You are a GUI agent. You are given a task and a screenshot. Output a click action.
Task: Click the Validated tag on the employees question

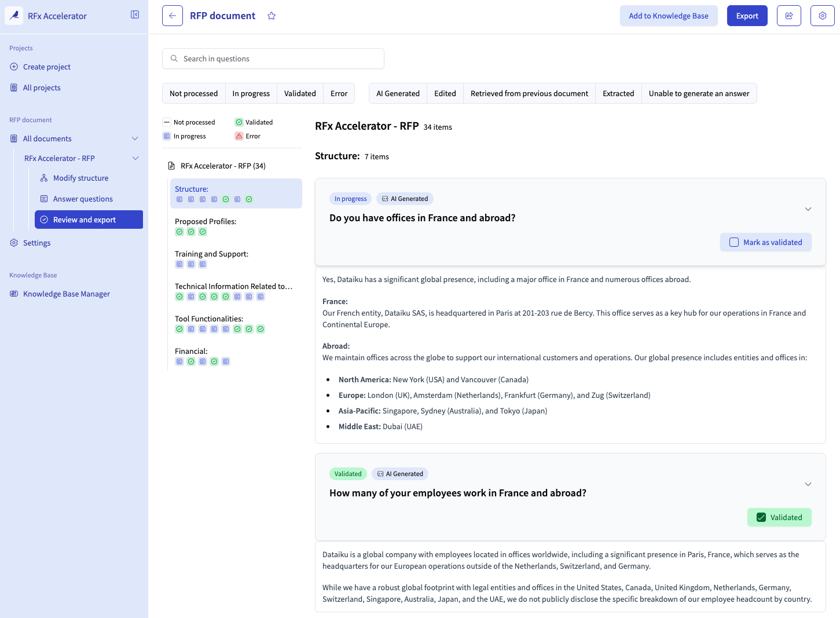(348, 474)
